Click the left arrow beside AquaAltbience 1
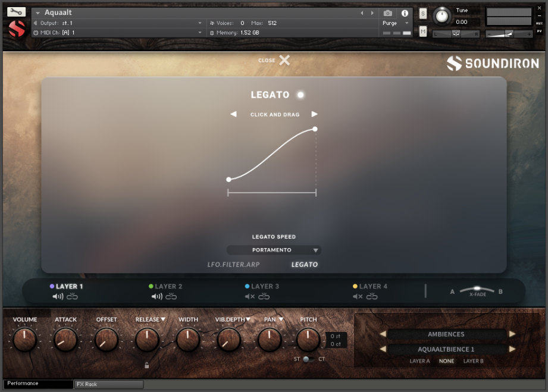 (x=381, y=348)
